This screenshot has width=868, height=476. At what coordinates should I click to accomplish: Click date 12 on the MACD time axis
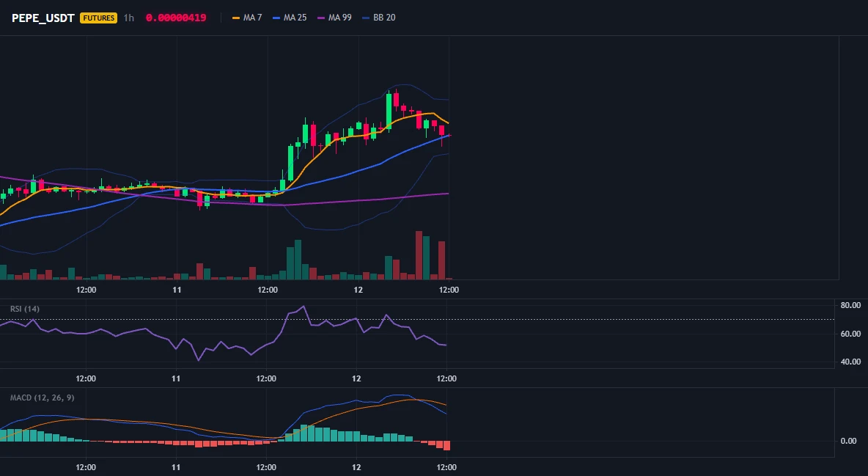[x=356, y=467]
